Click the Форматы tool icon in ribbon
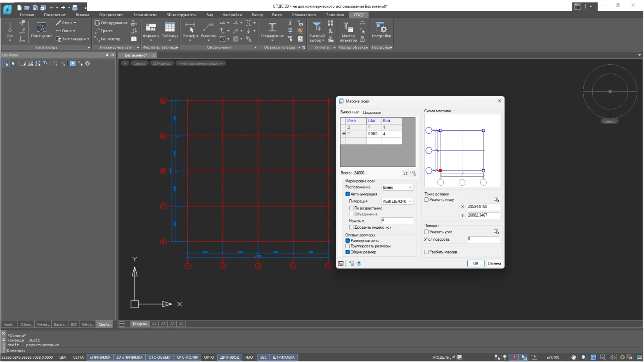Viewport: 644px width, 362px height. [151, 28]
